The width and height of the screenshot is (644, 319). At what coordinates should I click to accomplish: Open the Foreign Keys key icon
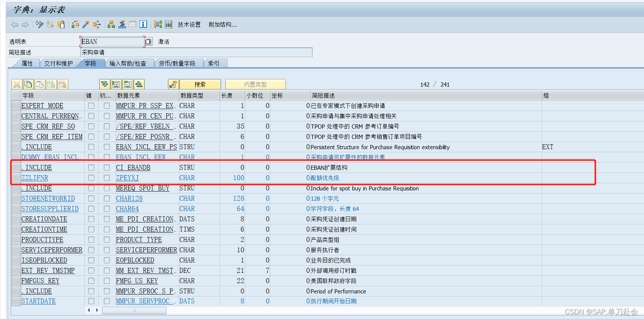coord(173,84)
